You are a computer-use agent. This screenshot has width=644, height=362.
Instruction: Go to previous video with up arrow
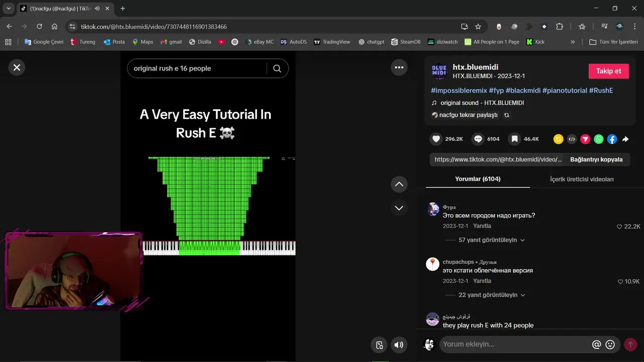(x=399, y=184)
